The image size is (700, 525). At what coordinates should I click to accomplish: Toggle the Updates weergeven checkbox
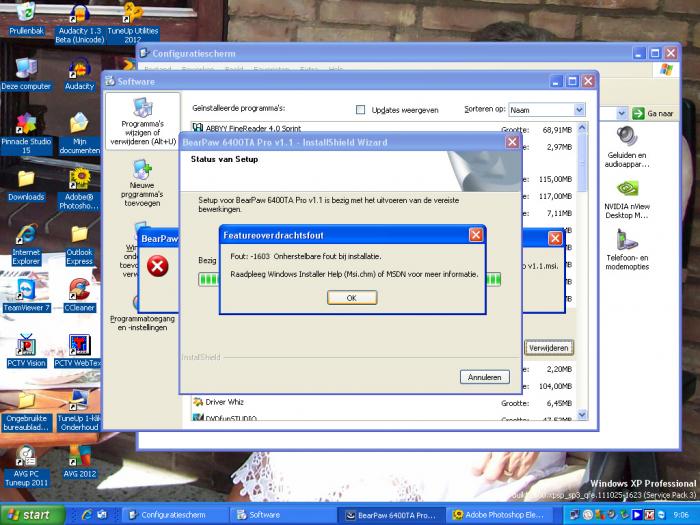pos(360,110)
